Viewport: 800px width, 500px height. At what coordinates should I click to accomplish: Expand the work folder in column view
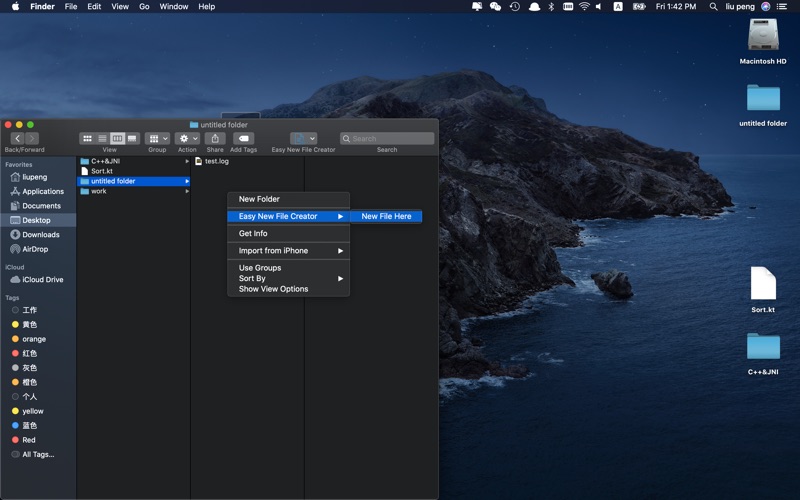98,191
